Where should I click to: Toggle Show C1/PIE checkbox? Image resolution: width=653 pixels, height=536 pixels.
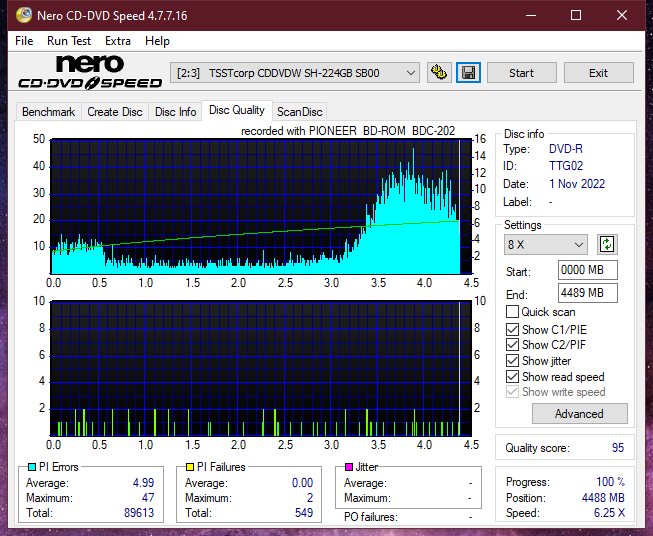coord(512,329)
